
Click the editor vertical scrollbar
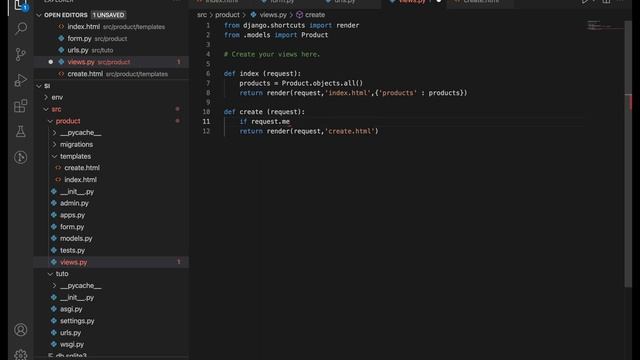628,155
